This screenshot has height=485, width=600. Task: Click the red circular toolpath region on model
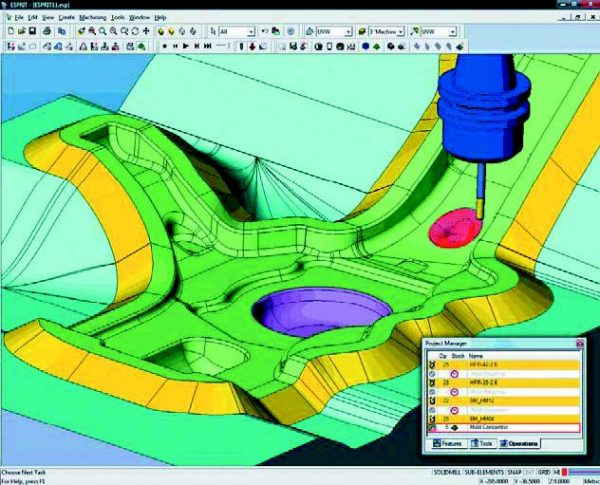point(453,229)
